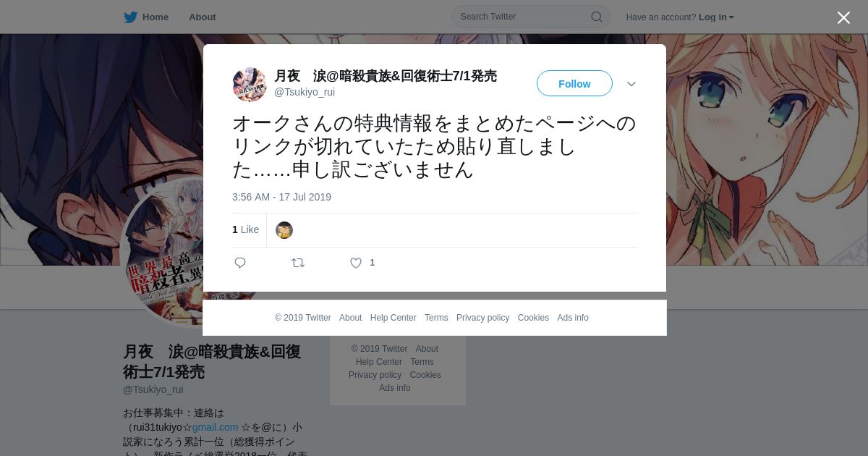
Task: Reply to the tweet via speech bubble icon
Action: click(240, 263)
